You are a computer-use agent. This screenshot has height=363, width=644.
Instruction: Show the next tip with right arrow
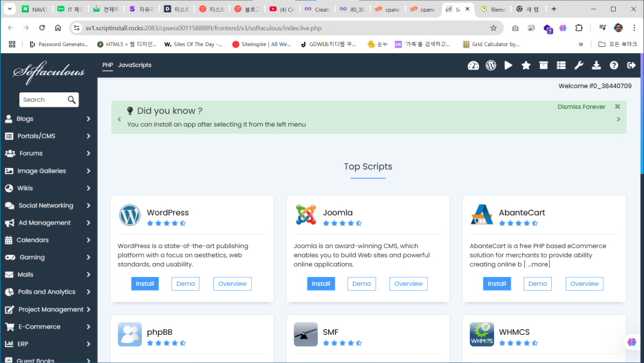click(x=619, y=119)
